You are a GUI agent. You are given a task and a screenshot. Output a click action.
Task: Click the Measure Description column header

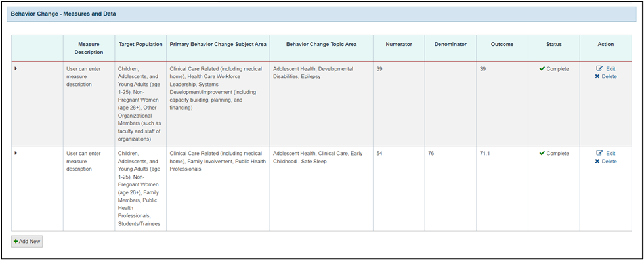[89, 48]
